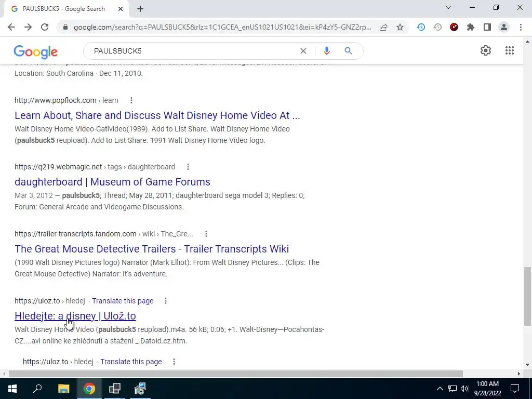Open the Task View taskbar button

pos(115,389)
